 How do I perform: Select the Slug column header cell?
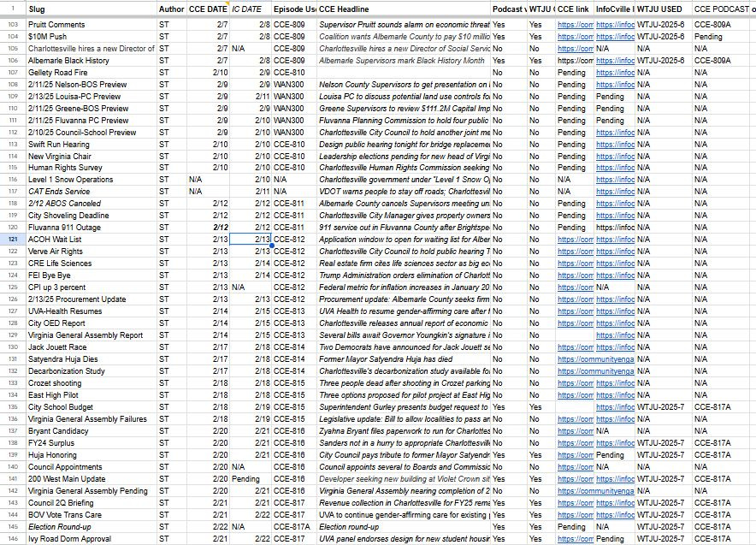coord(92,9)
